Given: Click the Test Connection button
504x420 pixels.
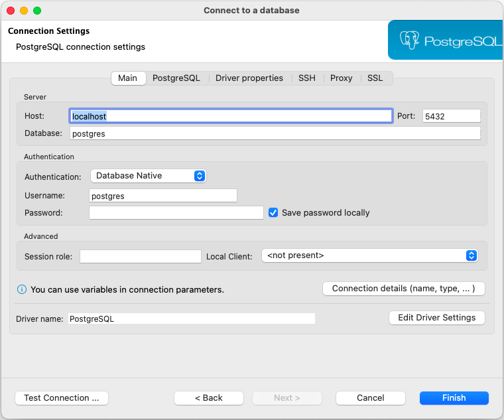Looking at the screenshot, I should [x=62, y=398].
